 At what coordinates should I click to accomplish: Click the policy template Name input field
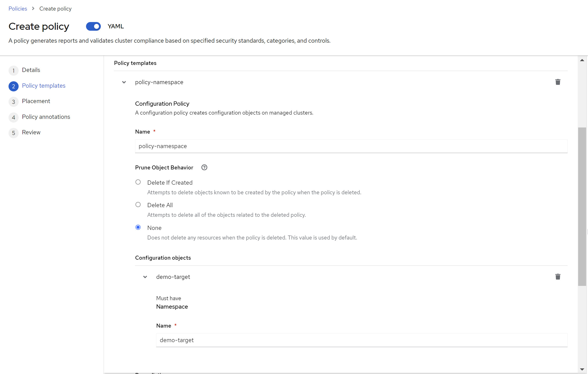pyautogui.click(x=351, y=146)
